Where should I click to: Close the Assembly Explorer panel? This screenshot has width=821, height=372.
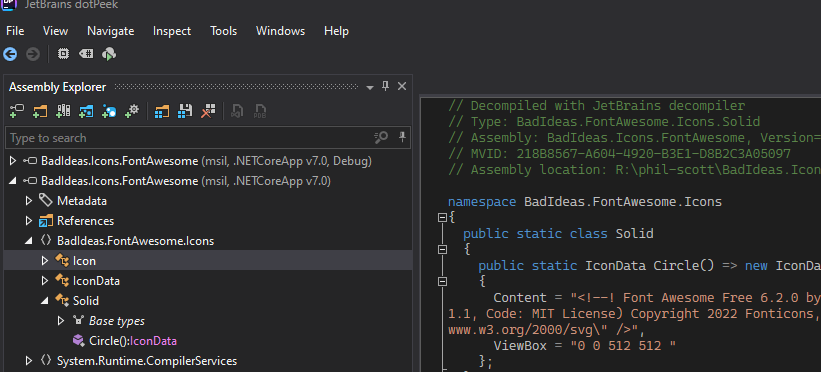pyautogui.click(x=402, y=86)
